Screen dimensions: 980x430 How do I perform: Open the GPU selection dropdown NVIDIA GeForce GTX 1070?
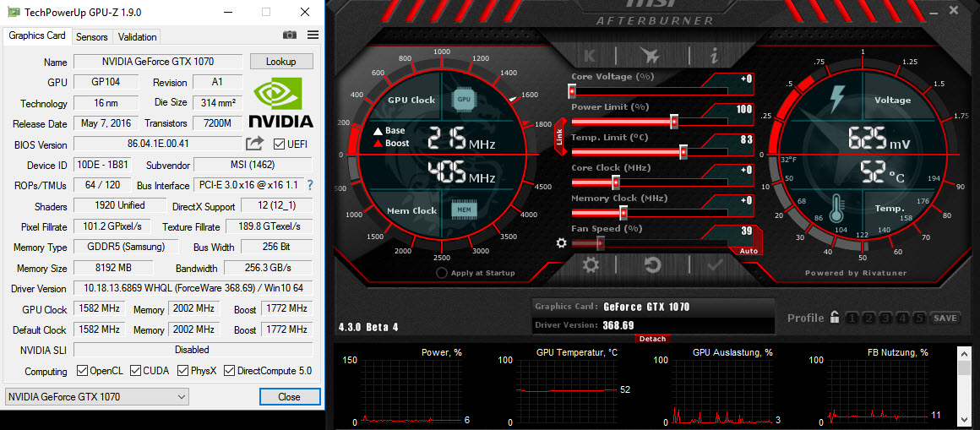[x=97, y=396]
